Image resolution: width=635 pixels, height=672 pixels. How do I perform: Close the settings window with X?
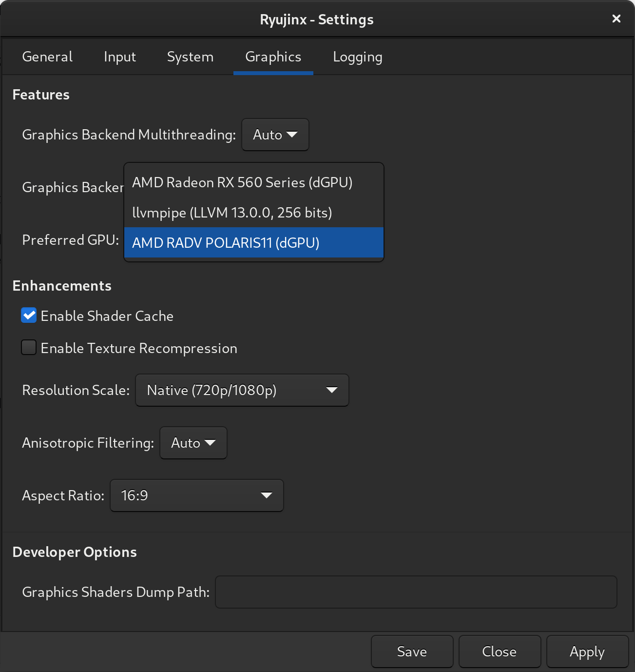[616, 19]
